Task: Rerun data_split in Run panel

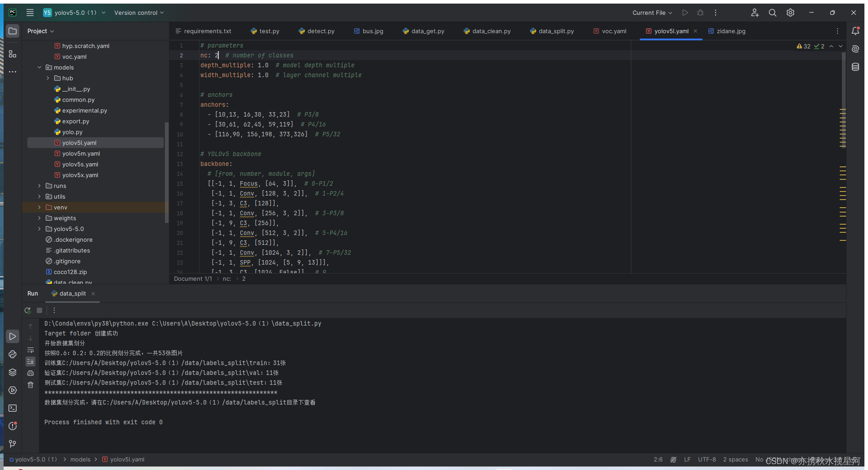Action: point(28,310)
